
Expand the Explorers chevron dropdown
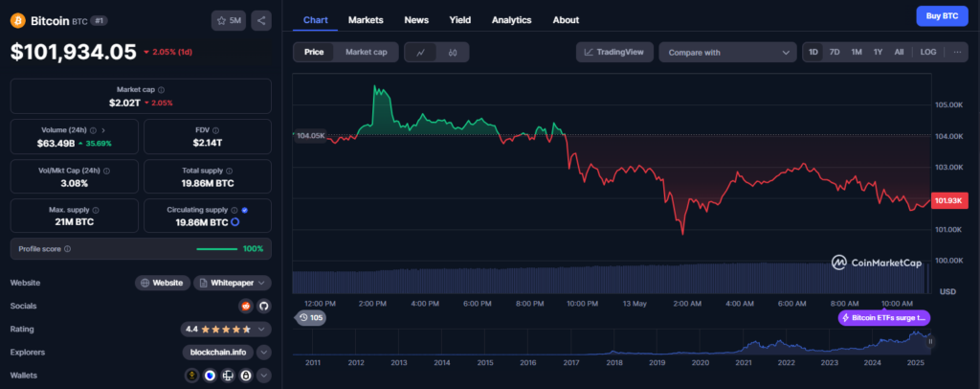[264, 352]
